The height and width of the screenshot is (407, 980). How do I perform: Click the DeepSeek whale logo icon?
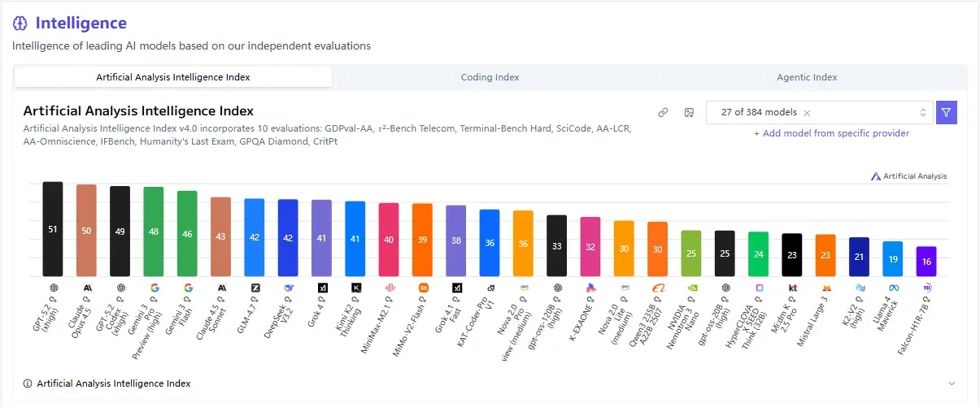point(289,288)
